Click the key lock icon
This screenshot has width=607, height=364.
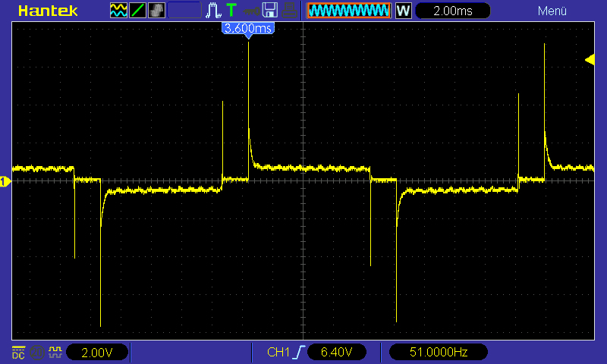(250, 11)
